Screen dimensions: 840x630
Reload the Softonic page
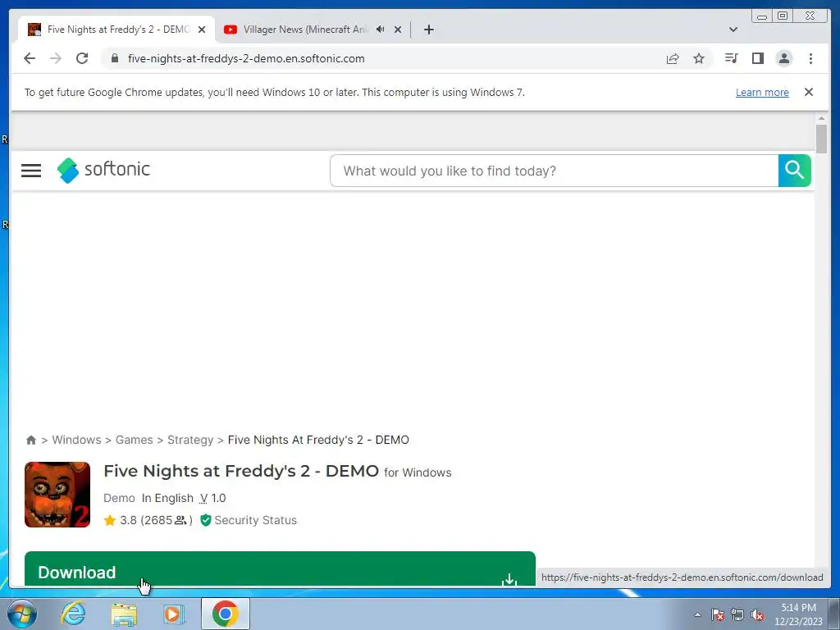(82, 58)
